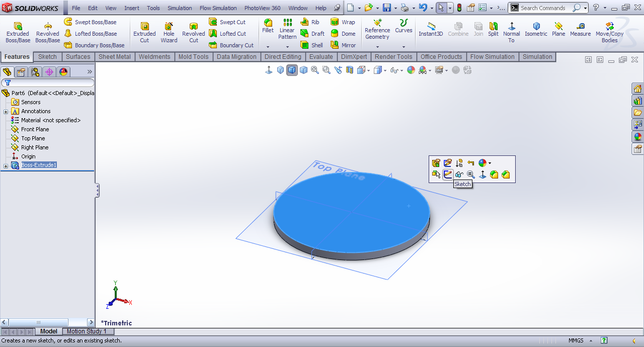
Task: Select the Lofted Boss/Base command
Action: [91, 34]
